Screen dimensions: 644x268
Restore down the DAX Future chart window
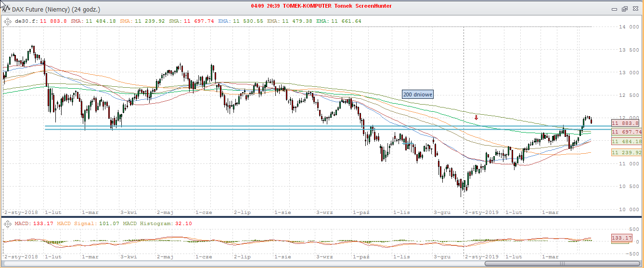point(625,9)
